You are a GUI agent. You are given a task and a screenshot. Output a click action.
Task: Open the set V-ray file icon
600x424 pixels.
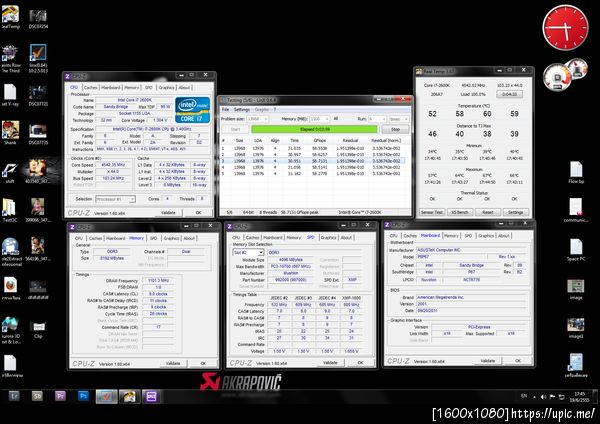click(10, 95)
